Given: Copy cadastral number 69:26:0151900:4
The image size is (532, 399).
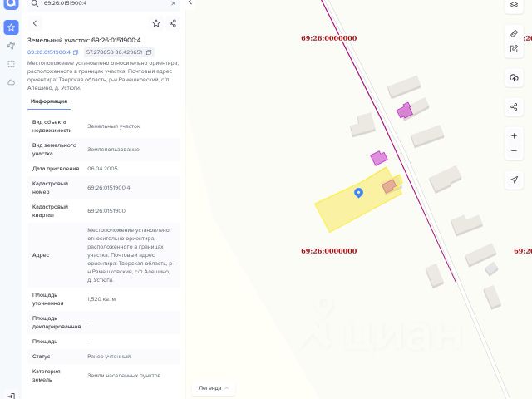Looking at the screenshot, I should tap(76, 52).
